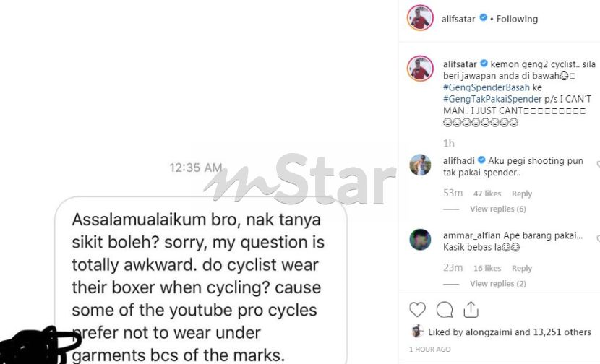Click the small alongzaimi liker avatar

tap(416, 331)
